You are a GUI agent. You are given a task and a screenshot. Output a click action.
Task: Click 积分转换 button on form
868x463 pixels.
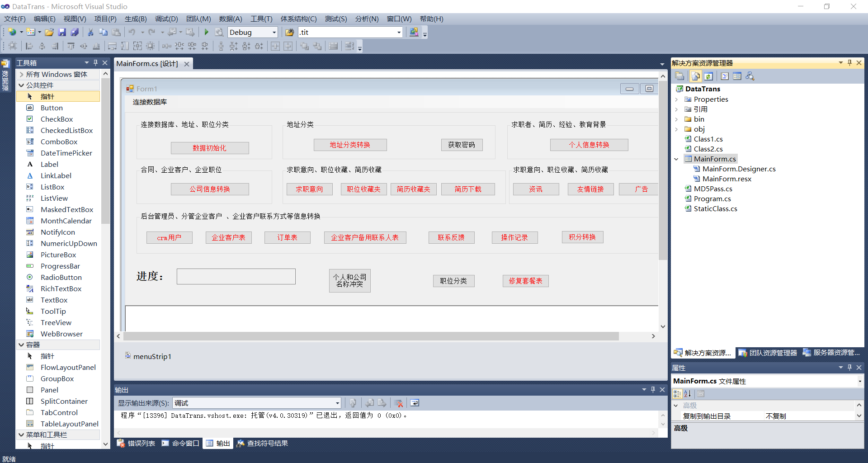pyautogui.click(x=582, y=237)
